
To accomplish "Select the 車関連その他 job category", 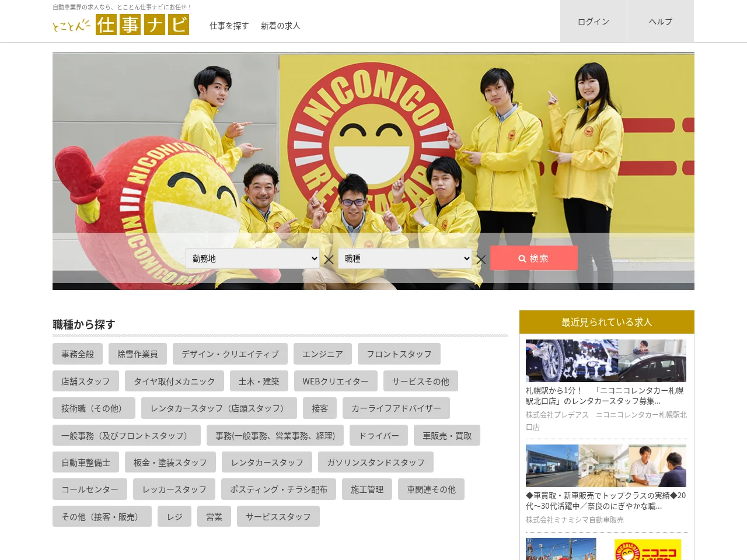I will 432,489.
